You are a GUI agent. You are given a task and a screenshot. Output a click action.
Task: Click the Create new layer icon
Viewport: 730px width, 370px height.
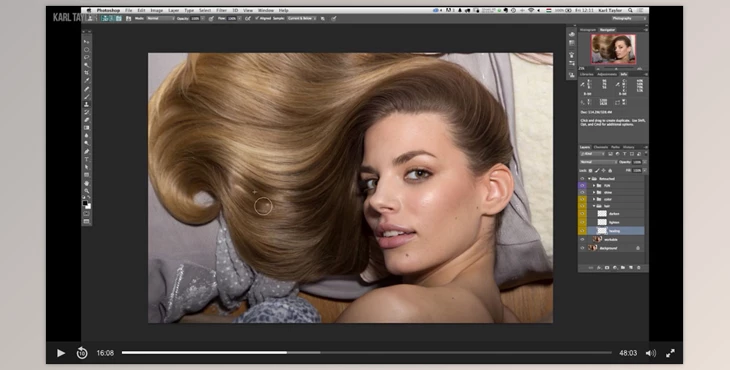point(631,268)
